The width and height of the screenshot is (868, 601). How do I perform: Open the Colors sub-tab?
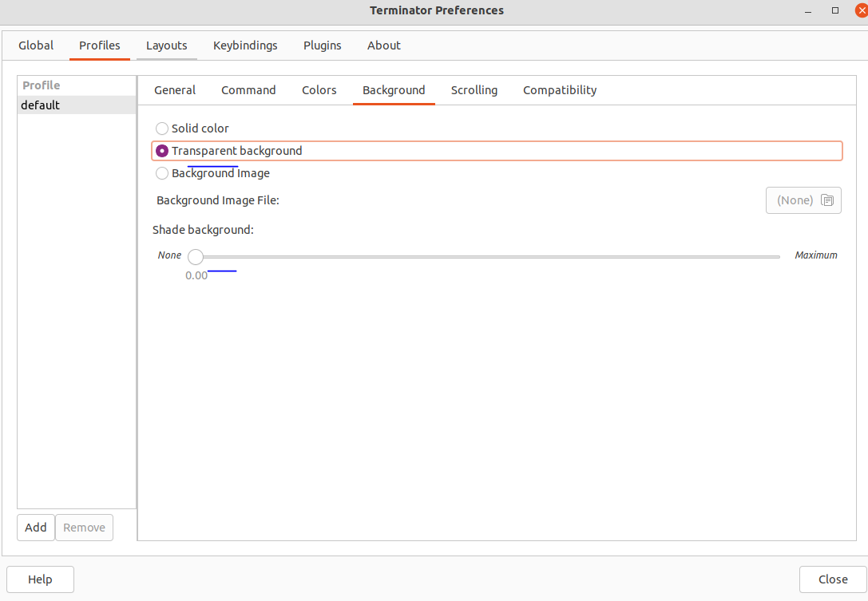pos(319,90)
